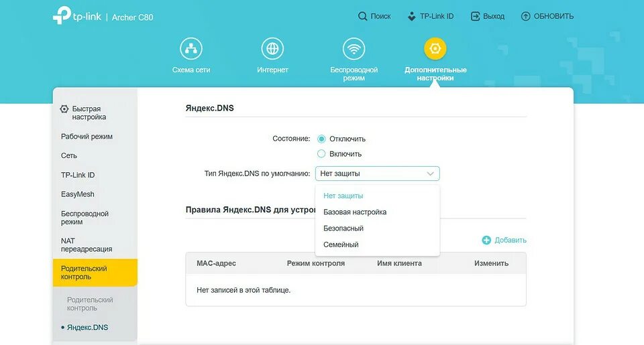Image resolution: width=644 pixels, height=345 pixels.
Task: Click the TP-Link ID header link
Action: pyautogui.click(x=437, y=16)
